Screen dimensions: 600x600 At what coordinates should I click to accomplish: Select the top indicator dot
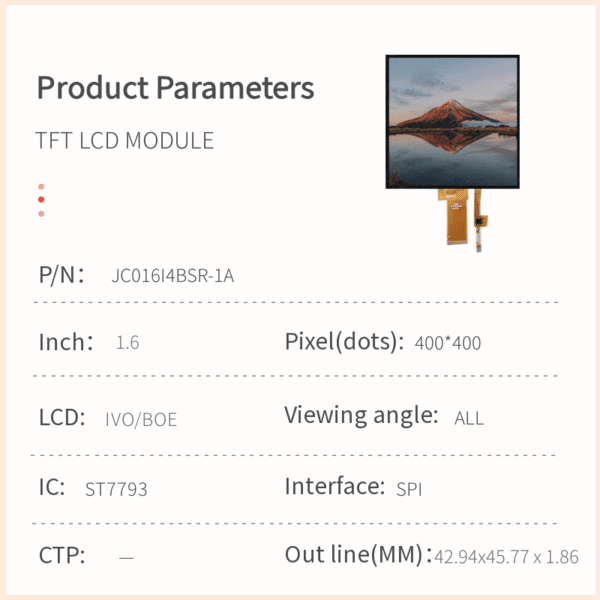click(x=41, y=187)
